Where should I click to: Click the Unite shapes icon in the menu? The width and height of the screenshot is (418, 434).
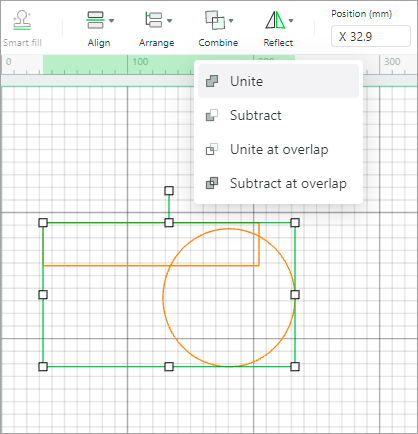tap(212, 81)
